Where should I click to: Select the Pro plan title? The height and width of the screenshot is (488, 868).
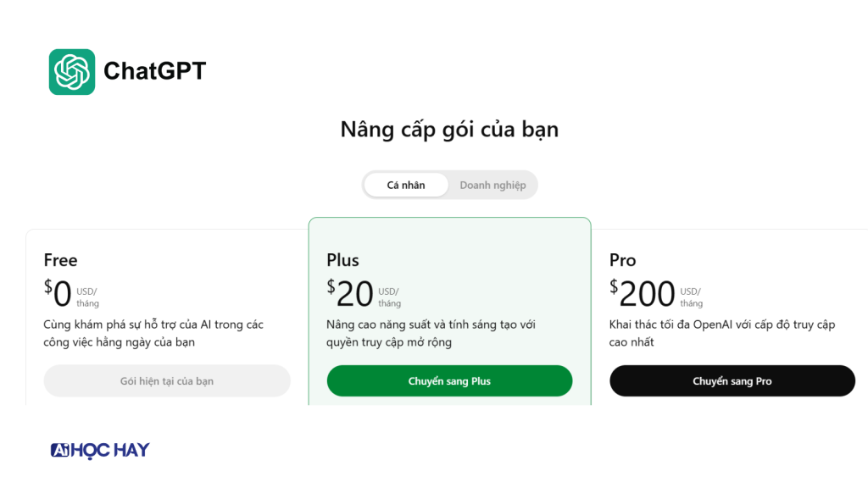[x=623, y=260]
